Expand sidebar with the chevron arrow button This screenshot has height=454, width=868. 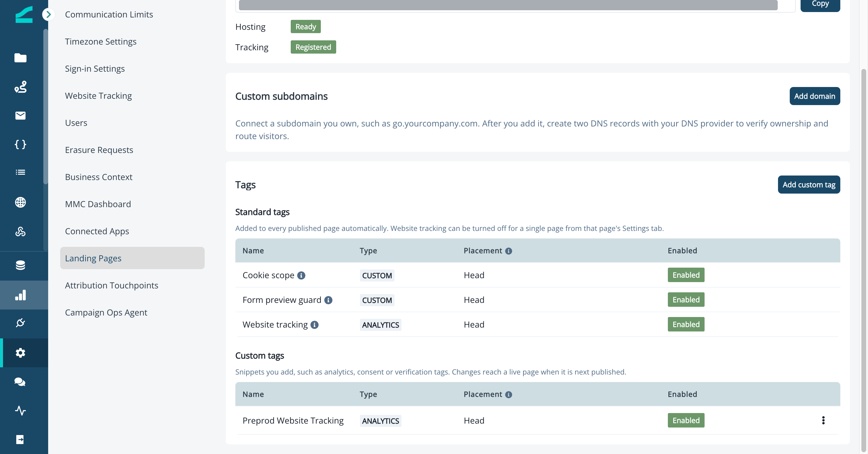(x=48, y=14)
